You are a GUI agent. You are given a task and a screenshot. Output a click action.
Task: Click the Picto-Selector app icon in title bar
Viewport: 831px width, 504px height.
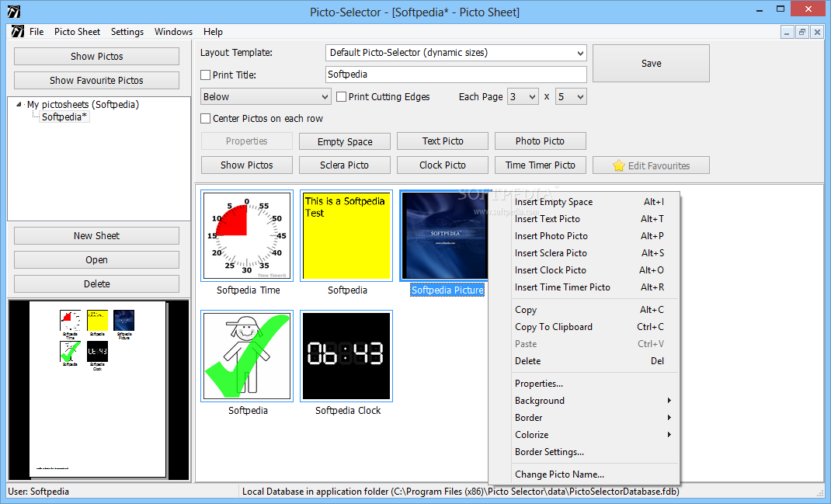[14, 11]
